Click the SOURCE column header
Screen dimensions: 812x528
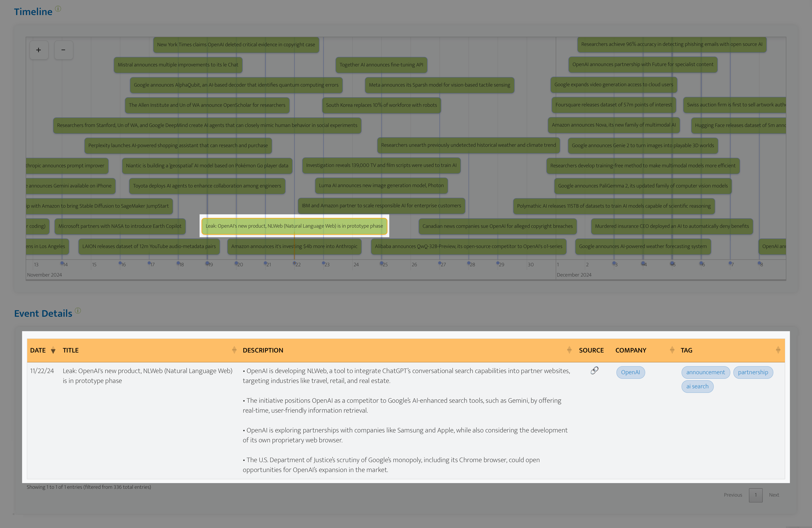click(591, 350)
